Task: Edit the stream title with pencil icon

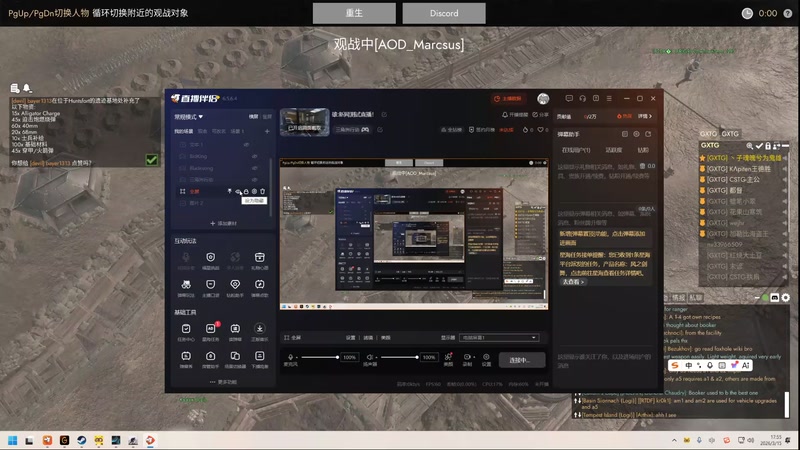Action: pyautogui.click(x=384, y=114)
